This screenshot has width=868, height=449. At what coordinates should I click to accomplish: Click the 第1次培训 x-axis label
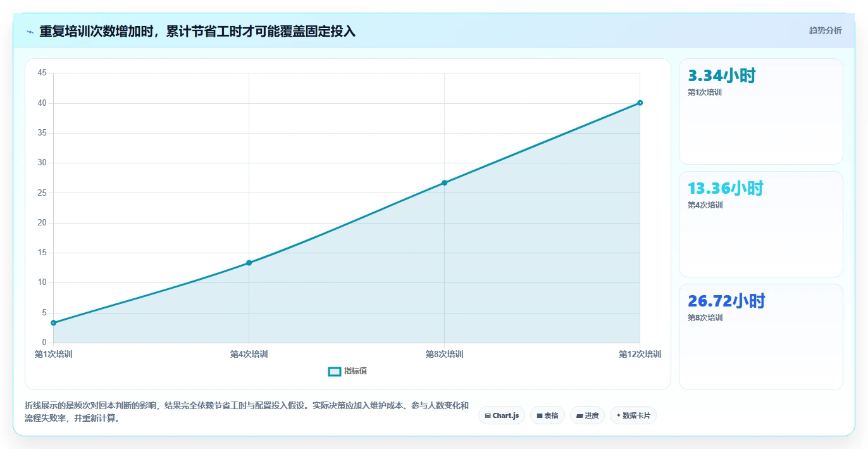pos(54,355)
